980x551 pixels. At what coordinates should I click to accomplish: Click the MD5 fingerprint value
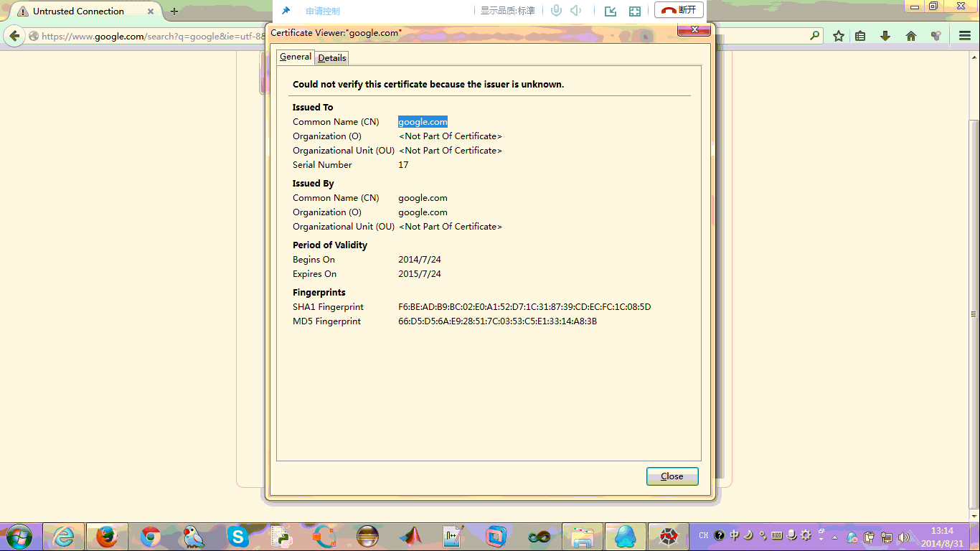pyautogui.click(x=497, y=321)
